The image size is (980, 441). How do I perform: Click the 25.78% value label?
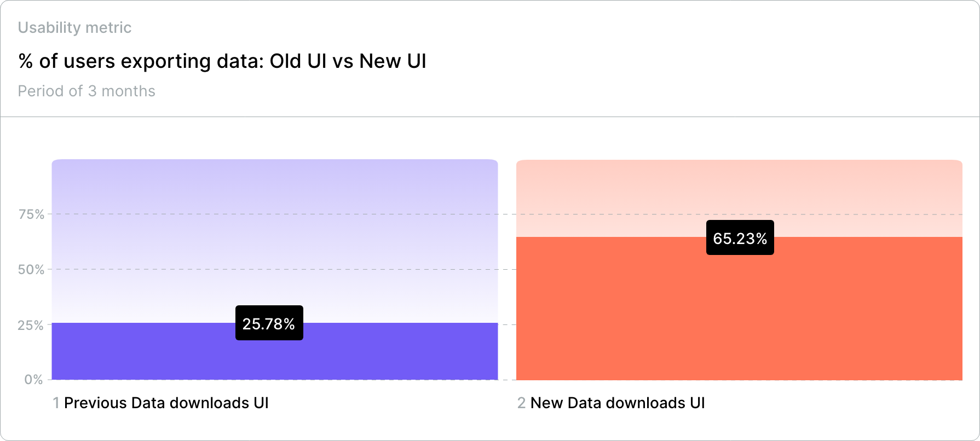tap(269, 323)
